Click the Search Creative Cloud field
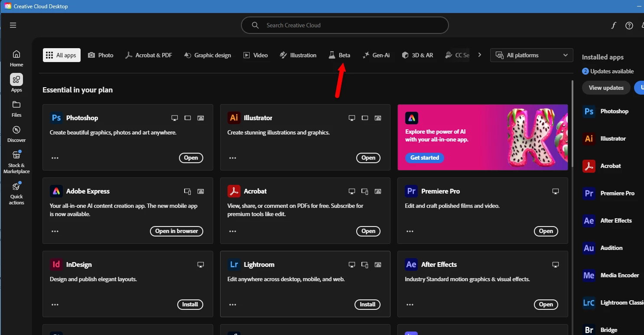 pos(345,26)
